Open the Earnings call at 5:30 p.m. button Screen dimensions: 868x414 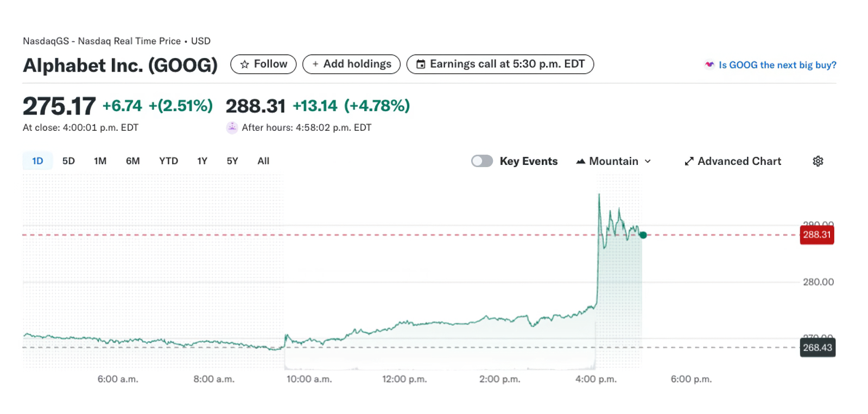point(500,64)
